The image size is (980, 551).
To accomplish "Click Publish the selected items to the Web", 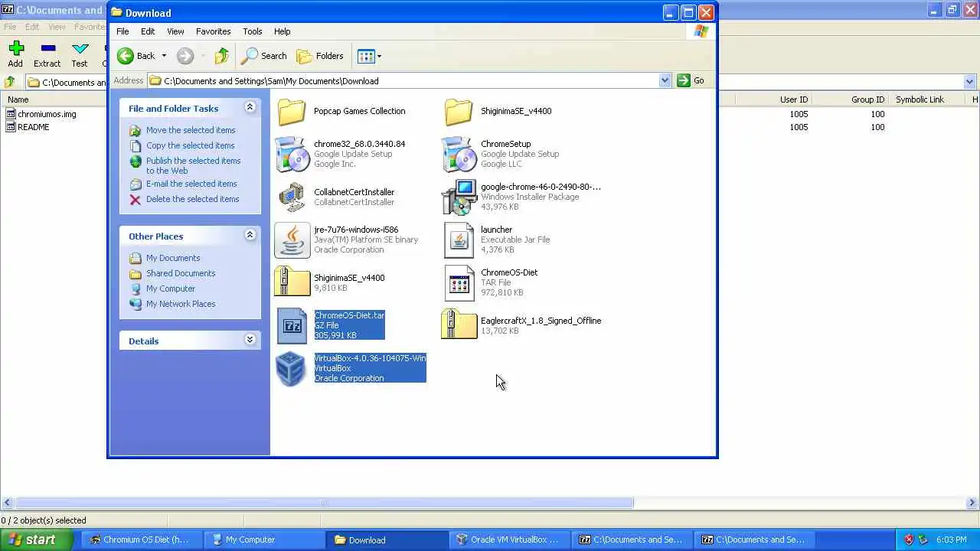I will point(193,165).
